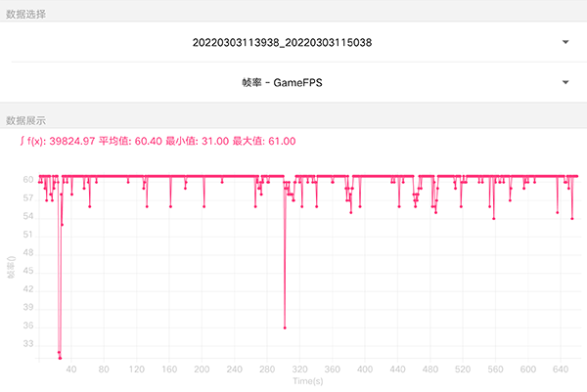Viewport: 587px width, 392px height.
Task: Click the 40 tick on the time axis
Action: (x=69, y=370)
